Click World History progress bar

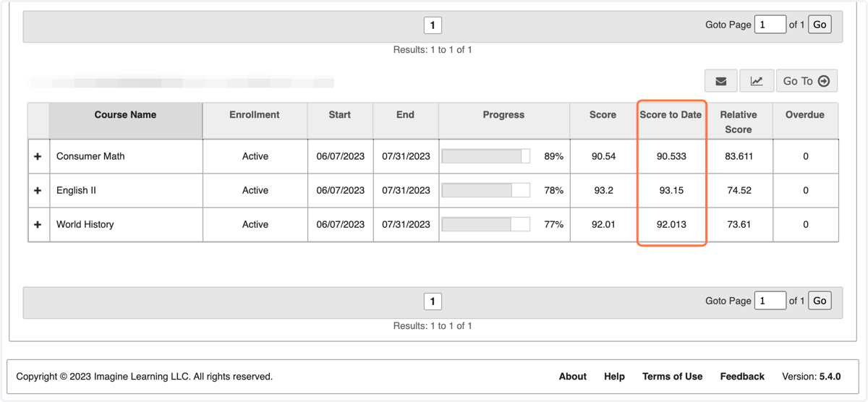[x=486, y=224]
